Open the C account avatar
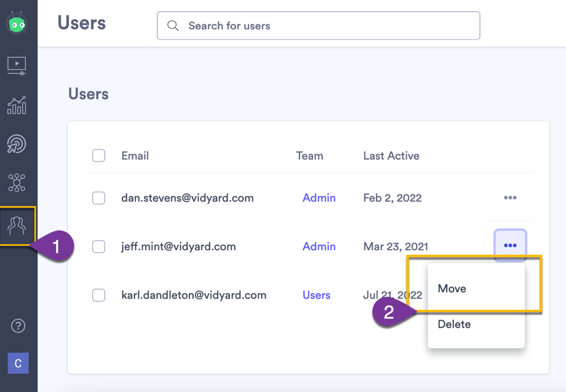The image size is (566, 392). pyautogui.click(x=18, y=363)
